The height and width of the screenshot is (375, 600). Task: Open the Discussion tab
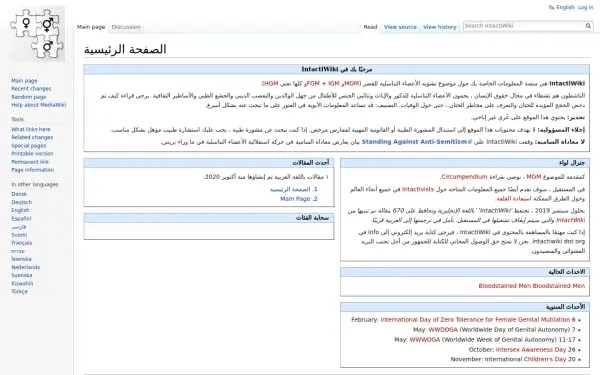(x=126, y=27)
